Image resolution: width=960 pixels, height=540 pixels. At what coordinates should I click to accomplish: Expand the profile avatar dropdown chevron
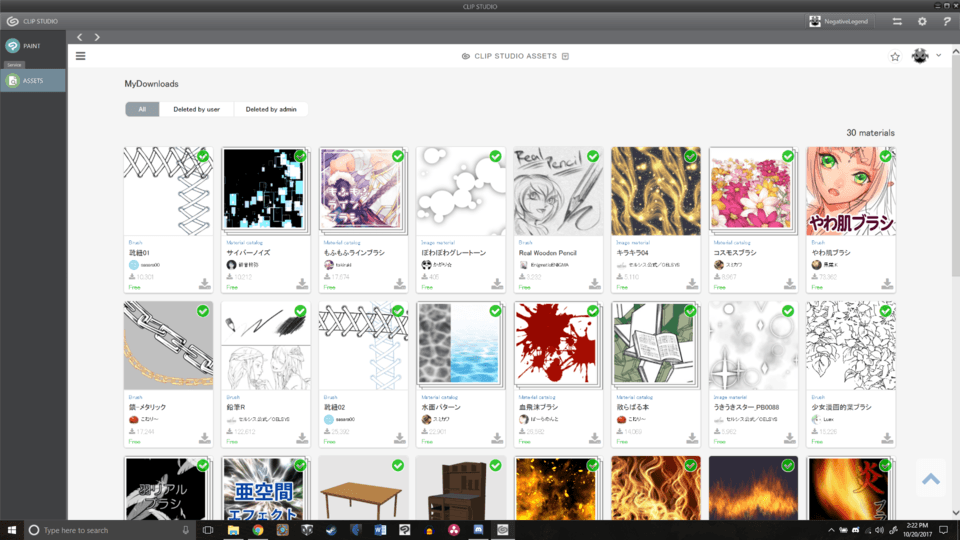[939, 56]
